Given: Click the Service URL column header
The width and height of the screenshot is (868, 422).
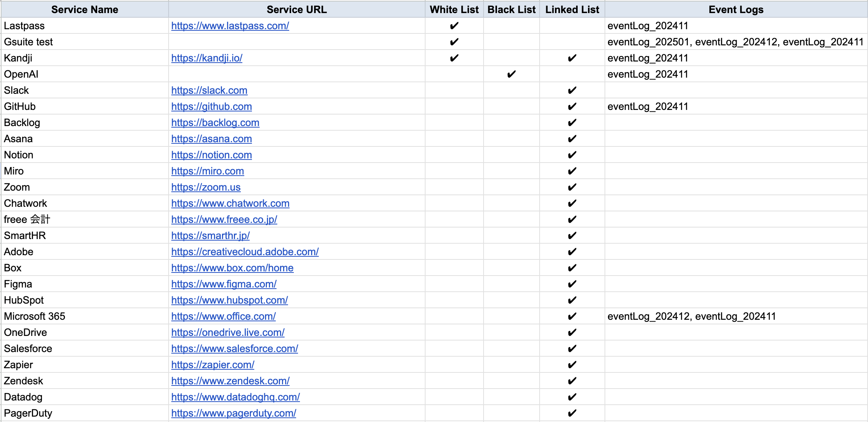Looking at the screenshot, I should pos(297,9).
